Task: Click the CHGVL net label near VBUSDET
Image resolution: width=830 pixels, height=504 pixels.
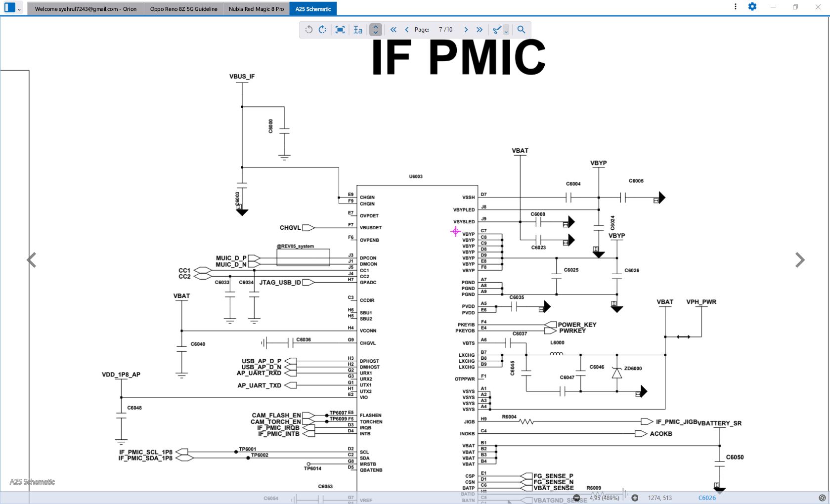Action: [x=290, y=228]
